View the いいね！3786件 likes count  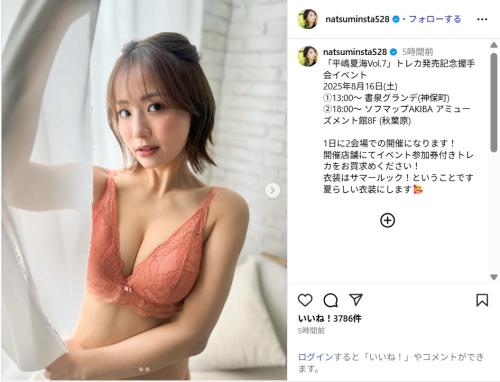click(329, 319)
